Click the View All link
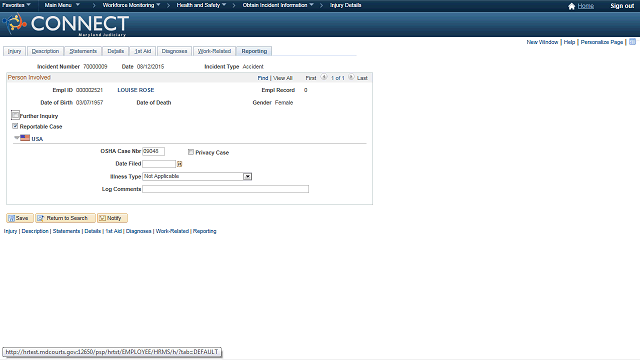 [282, 78]
